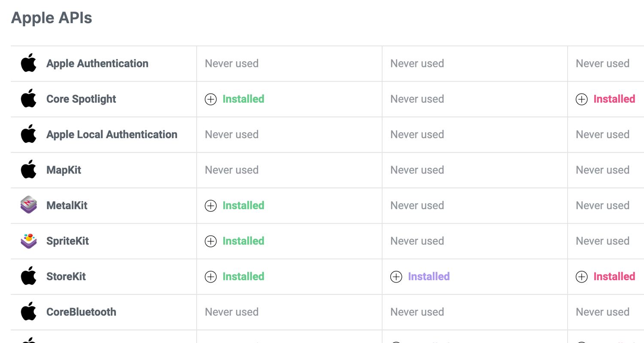Click the Apple logo beside MapKit
The height and width of the screenshot is (343, 644).
click(x=29, y=170)
